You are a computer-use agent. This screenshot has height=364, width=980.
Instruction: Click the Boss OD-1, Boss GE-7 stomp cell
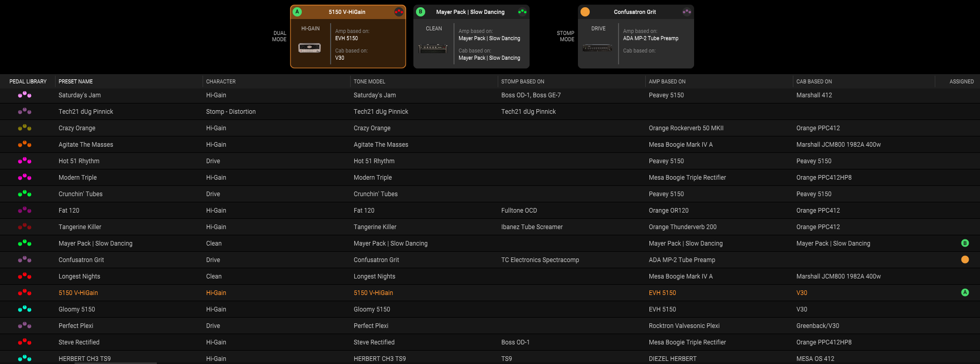531,95
